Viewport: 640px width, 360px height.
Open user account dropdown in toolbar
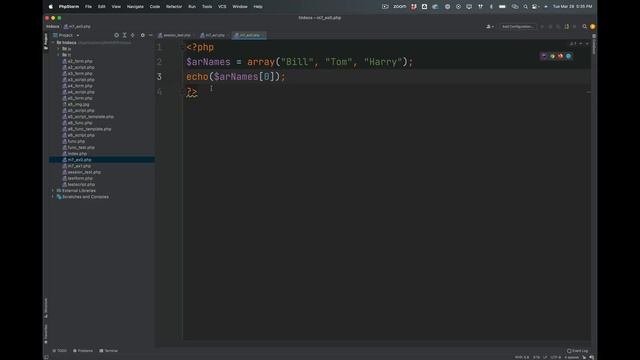tap(489, 27)
